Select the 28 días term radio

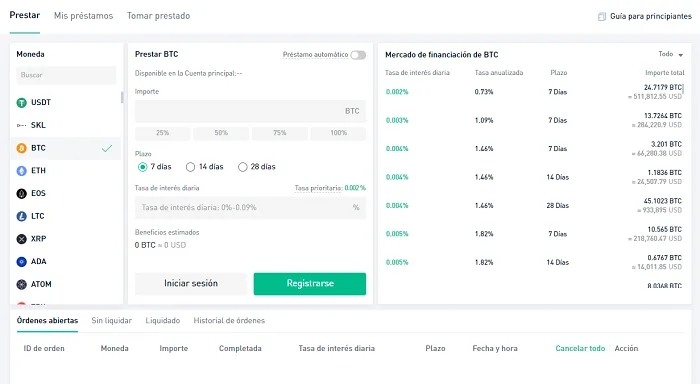pyautogui.click(x=242, y=167)
